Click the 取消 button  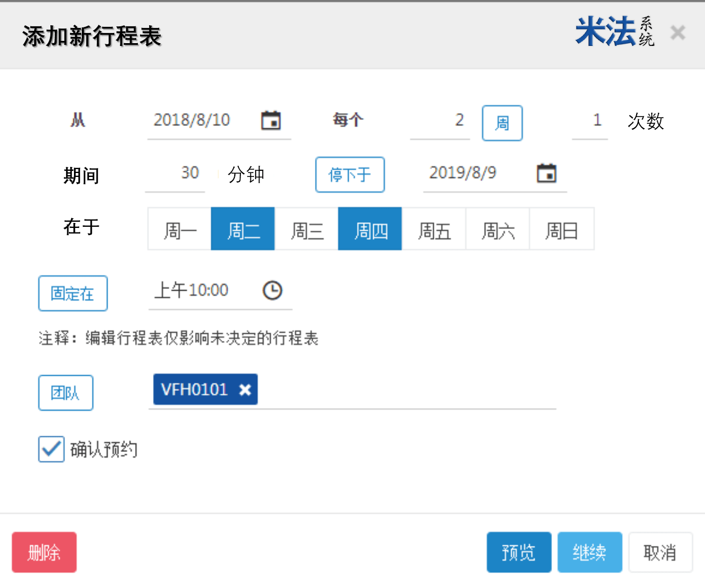tap(660, 552)
